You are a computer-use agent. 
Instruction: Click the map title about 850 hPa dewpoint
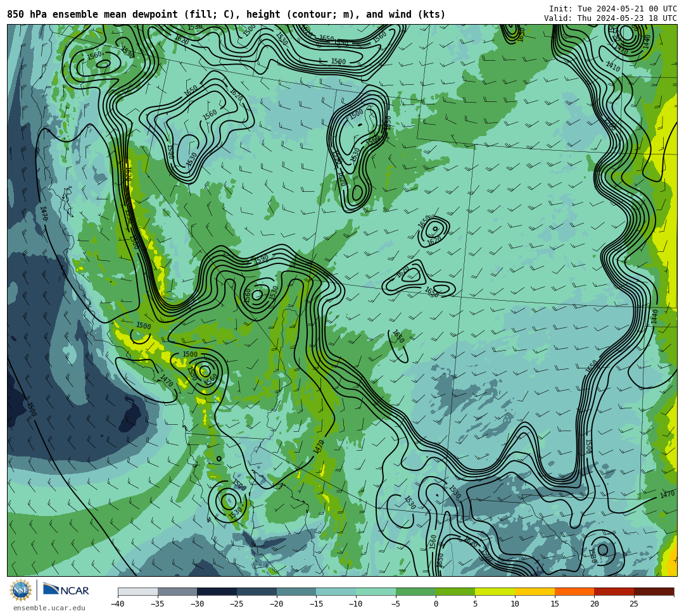[226, 15]
